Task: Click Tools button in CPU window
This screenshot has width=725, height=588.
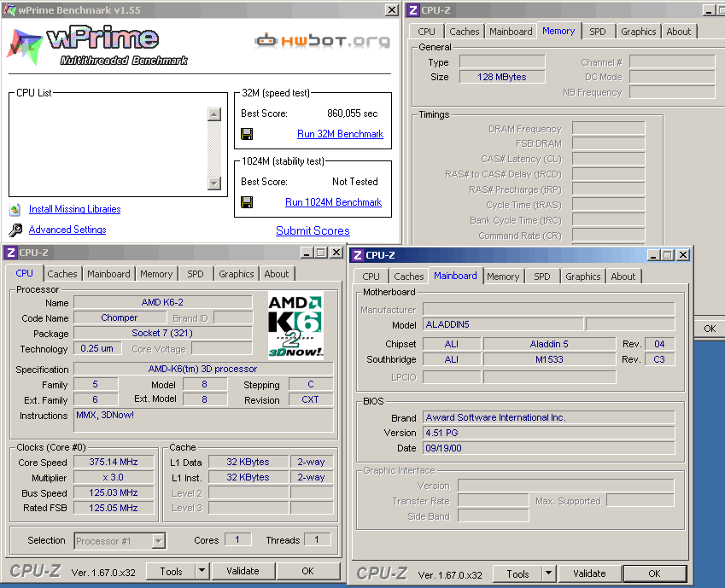Action: pos(171,572)
